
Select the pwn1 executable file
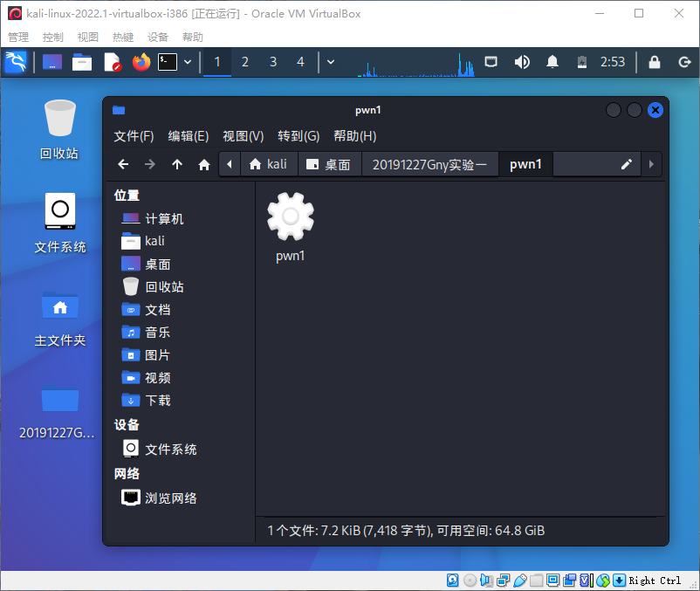pos(291,228)
